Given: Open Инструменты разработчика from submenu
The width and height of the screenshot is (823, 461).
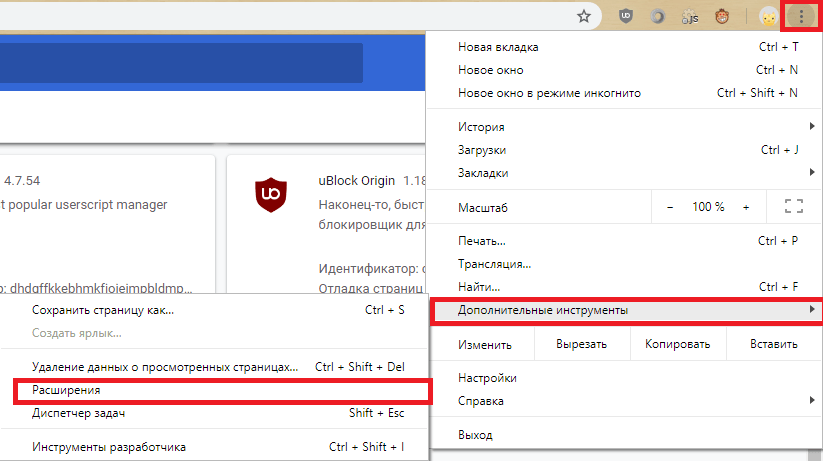Looking at the screenshot, I should click(x=214, y=447).
